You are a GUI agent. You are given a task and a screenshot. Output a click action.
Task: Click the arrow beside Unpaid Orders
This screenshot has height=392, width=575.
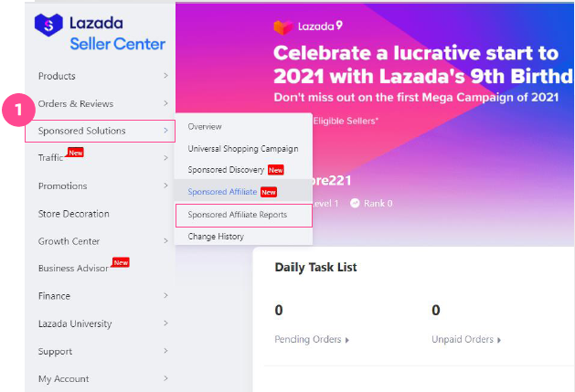[499, 340]
